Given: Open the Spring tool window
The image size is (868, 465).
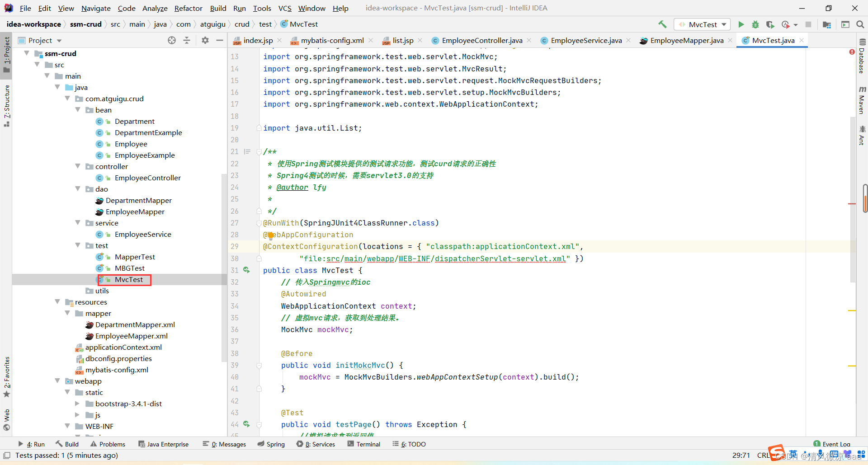Looking at the screenshot, I should [271, 444].
